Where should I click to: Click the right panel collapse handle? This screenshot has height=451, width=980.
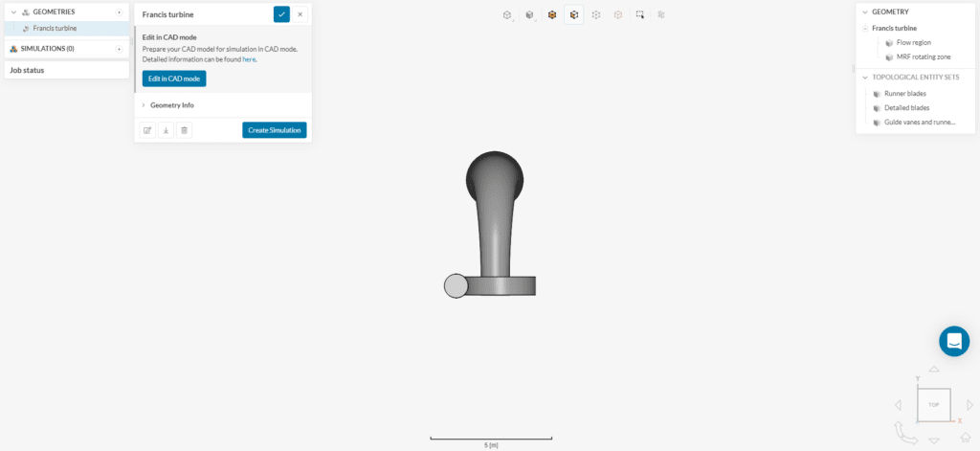(854, 68)
